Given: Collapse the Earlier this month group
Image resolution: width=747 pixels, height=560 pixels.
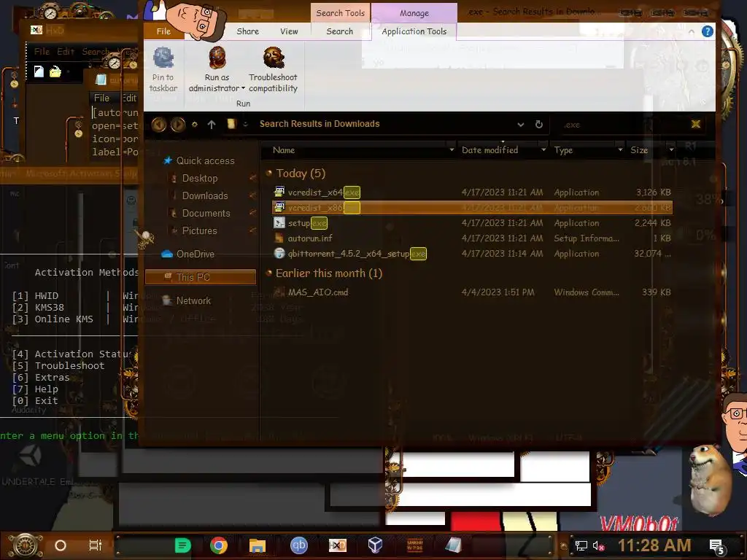Looking at the screenshot, I should click(x=269, y=273).
